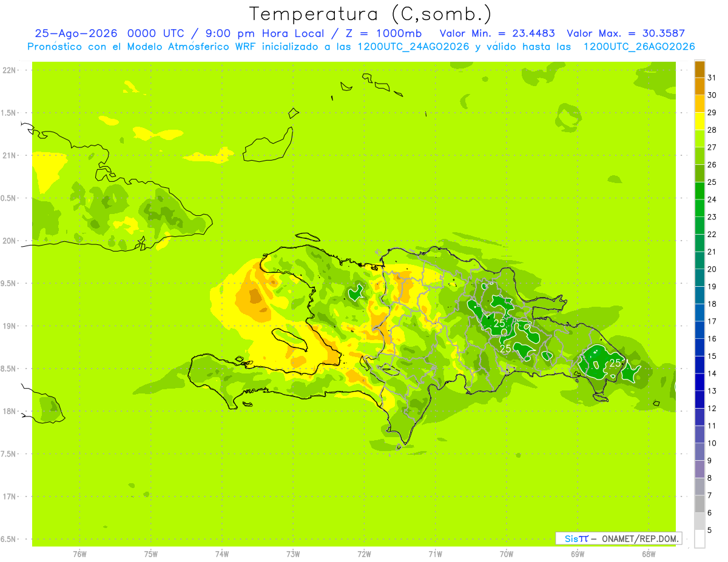Image resolution: width=728 pixels, height=562 pixels.
Task: Click the colorbar label "20"
Action: (x=712, y=269)
